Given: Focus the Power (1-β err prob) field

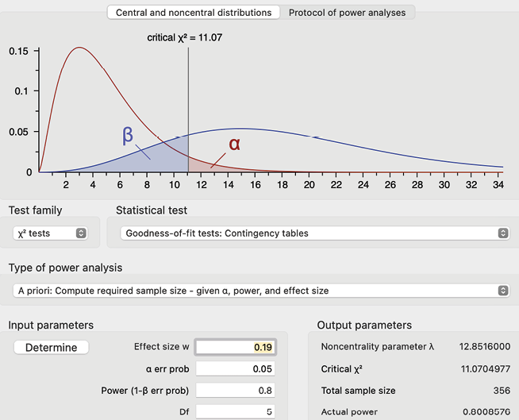Looking at the screenshot, I should point(236,391).
